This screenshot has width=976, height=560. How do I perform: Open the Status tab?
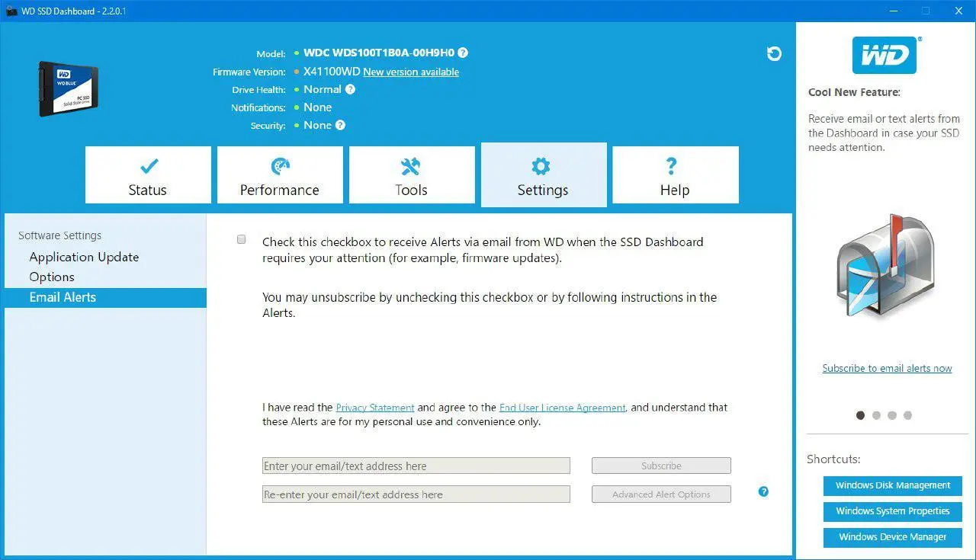148,175
